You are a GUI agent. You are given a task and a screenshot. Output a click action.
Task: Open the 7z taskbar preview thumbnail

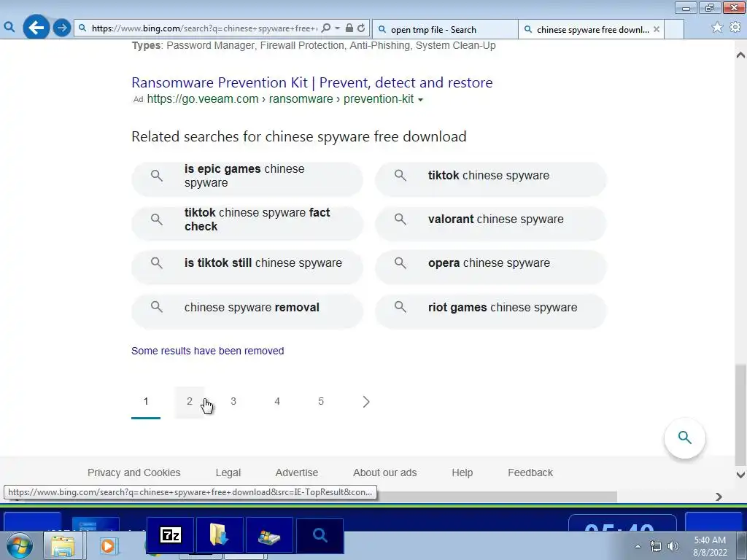171,535
